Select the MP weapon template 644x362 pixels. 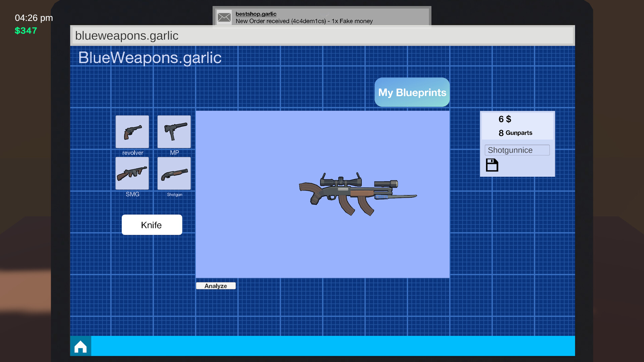click(x=174, y=132)
